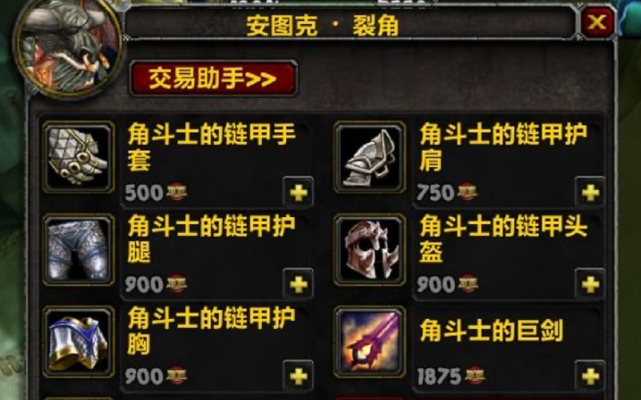Click the Gladiator's greatsword icon (角斗士的巨剑)
This screenshot has width=641, height=400.
click(x=370, y=342)
